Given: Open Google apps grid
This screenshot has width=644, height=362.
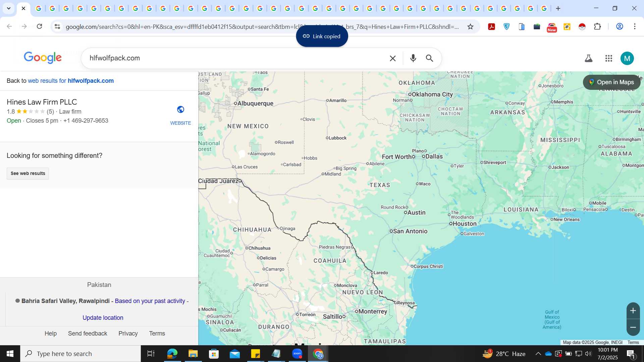Looking at the screenshot, I should tap(609, 58).
